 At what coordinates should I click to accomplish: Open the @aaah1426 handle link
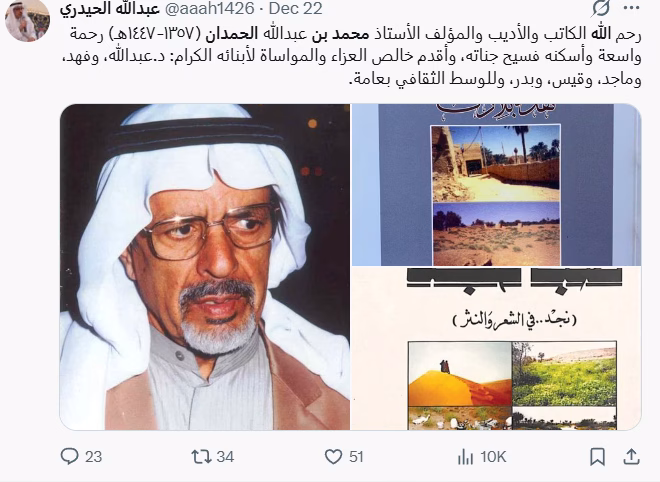[209, 8]
